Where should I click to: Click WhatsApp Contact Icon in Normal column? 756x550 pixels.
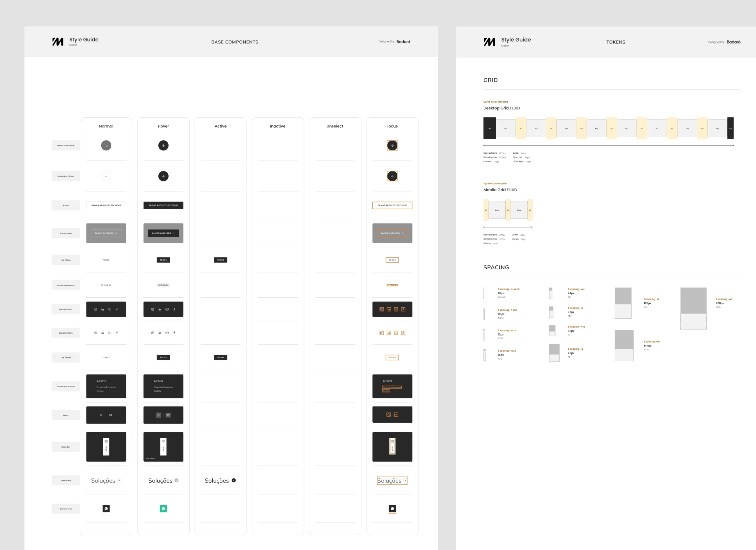point(106,509)
